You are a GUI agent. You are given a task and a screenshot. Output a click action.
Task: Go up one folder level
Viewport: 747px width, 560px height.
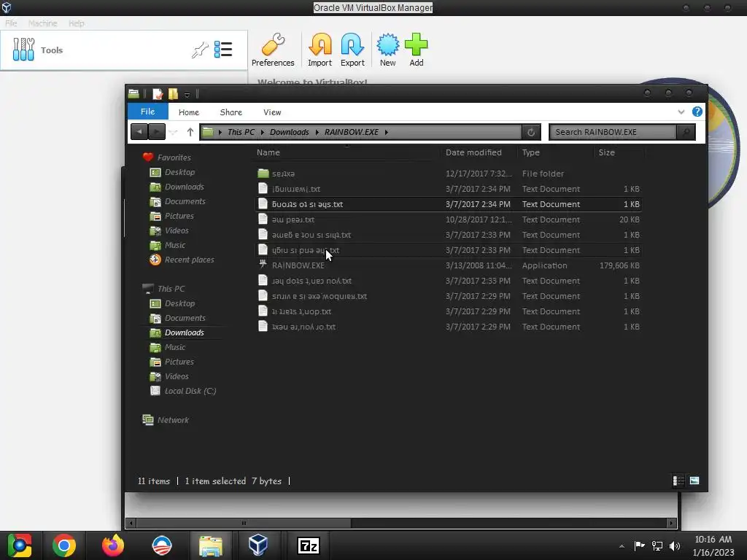pos(190,132)
